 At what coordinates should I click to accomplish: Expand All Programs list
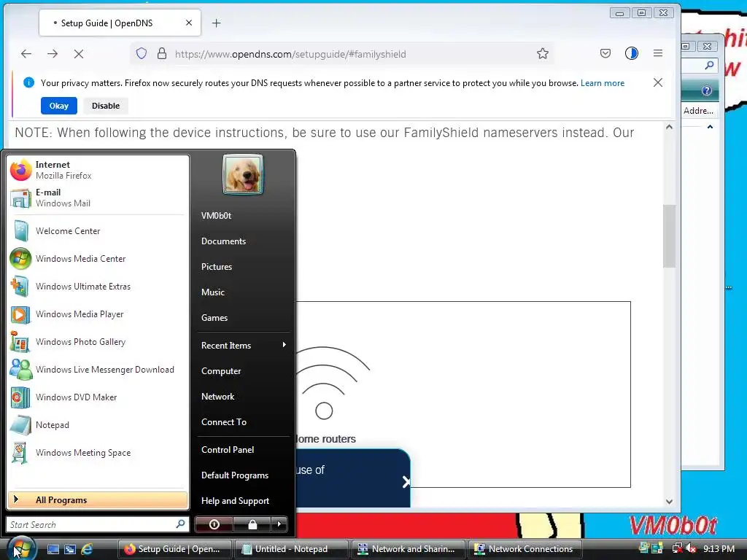click(x=98, y=500)
